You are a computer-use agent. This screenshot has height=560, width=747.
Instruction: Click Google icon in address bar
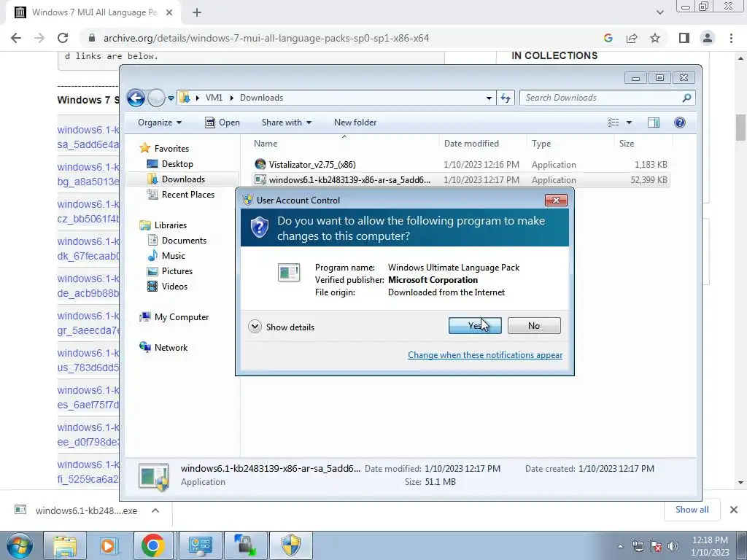608,38
